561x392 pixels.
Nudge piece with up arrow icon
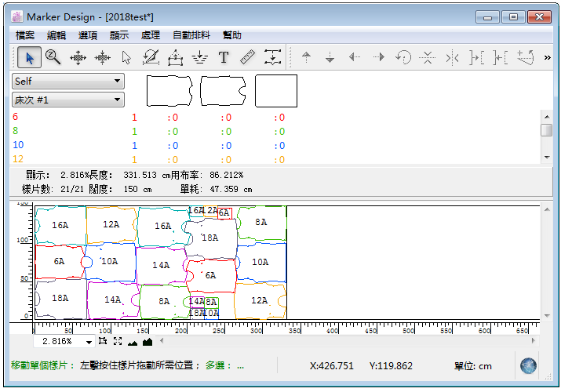click(x=306, y=57)
